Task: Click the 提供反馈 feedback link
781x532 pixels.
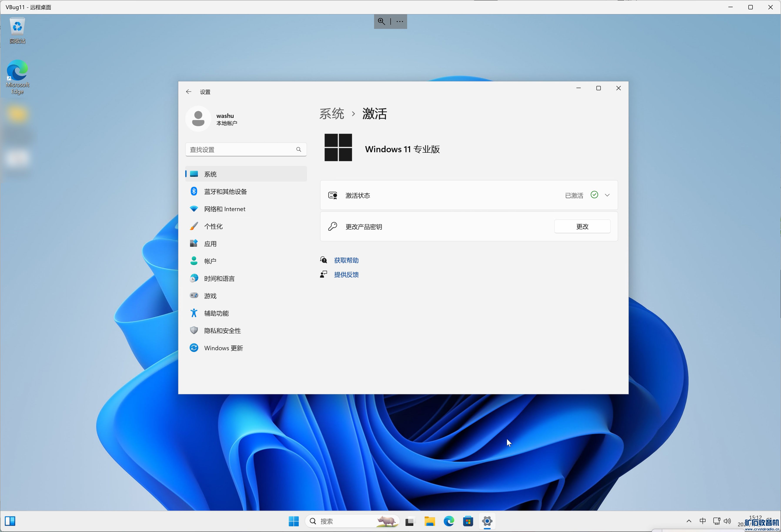Action: (346, 275)
